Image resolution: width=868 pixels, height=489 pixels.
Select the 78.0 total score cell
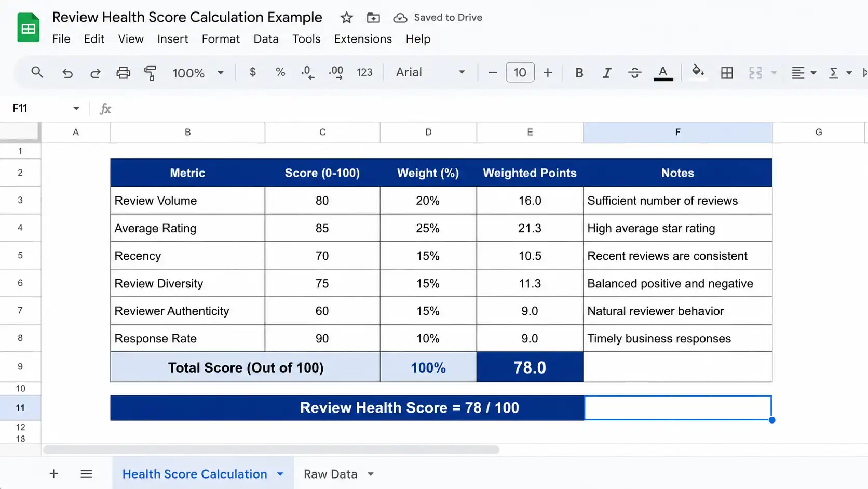(x=530, y=367)
